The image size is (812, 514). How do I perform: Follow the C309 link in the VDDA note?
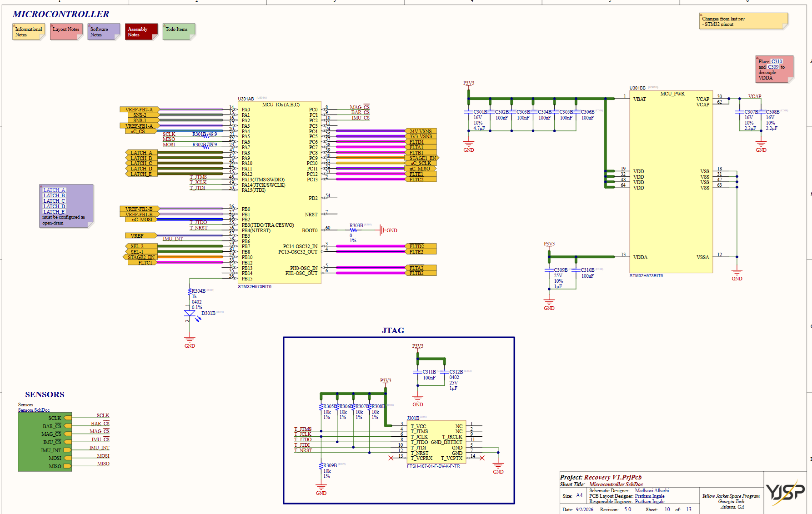pyautogui.click(x=773, y=67)
